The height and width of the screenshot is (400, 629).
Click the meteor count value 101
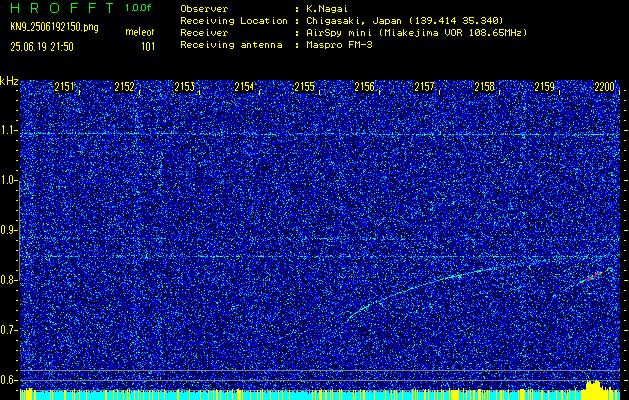pos(148,47)
